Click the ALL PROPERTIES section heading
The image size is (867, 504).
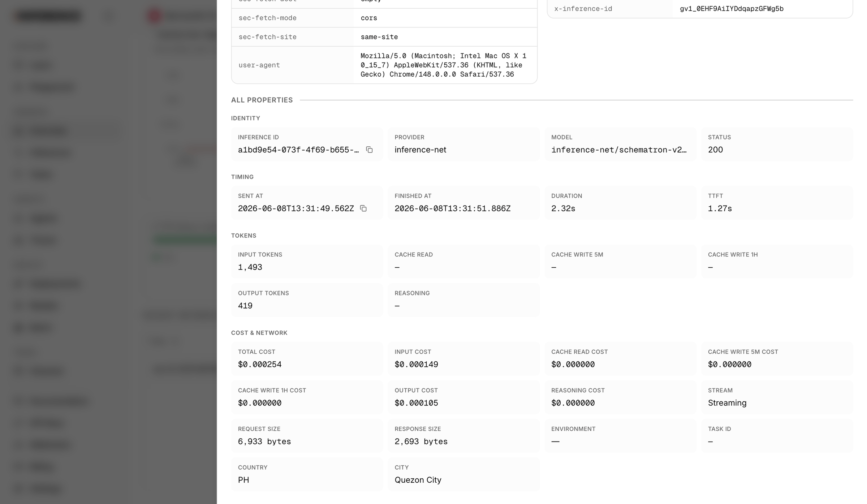[262, 100]
